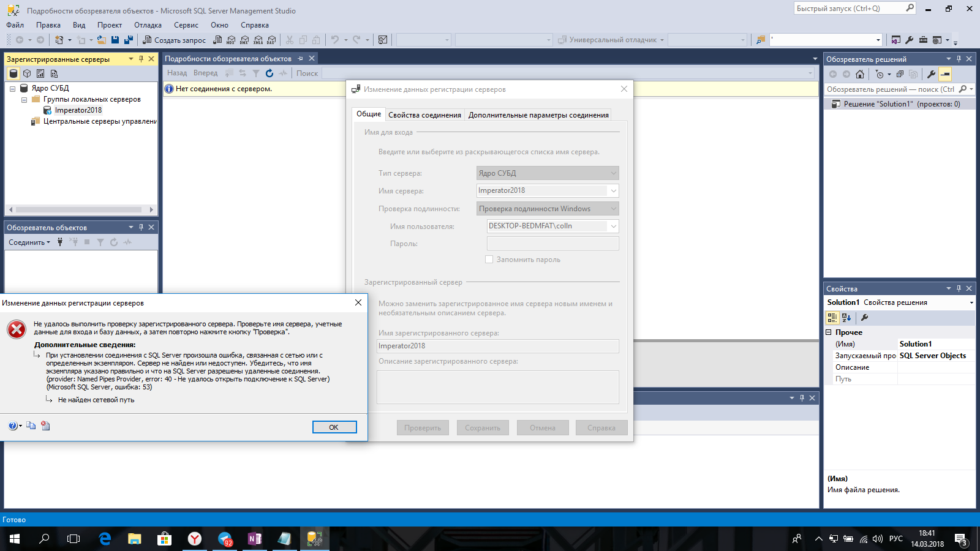The width and height of the screenshot is (980, 551).
Task: Click the DMX query icon
Action: 244,40
